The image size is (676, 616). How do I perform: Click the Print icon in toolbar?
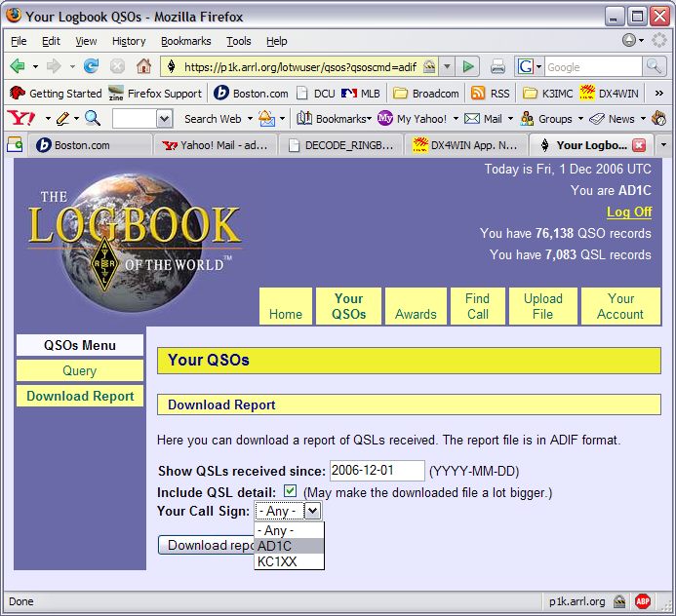(x=497, y=66)
